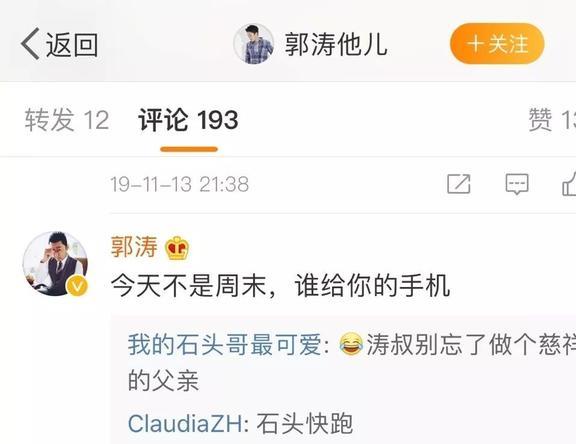Open 郭涛's round avatar photo
Image resolution: width=576 pixels, height=444 pixels.
click(x=55, y=264)
